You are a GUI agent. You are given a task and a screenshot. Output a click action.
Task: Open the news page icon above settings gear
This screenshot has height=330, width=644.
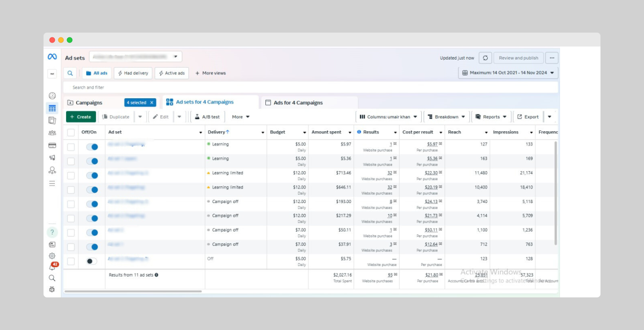click(52, 245)
